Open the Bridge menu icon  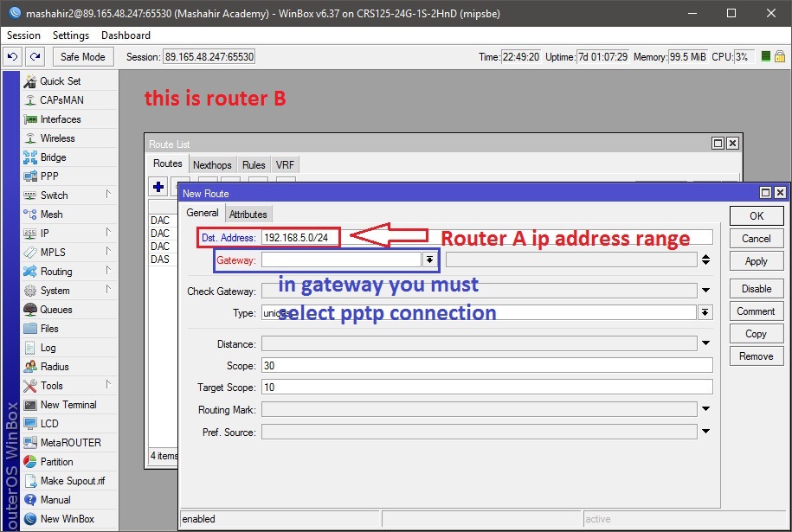(x=30, y=157)
